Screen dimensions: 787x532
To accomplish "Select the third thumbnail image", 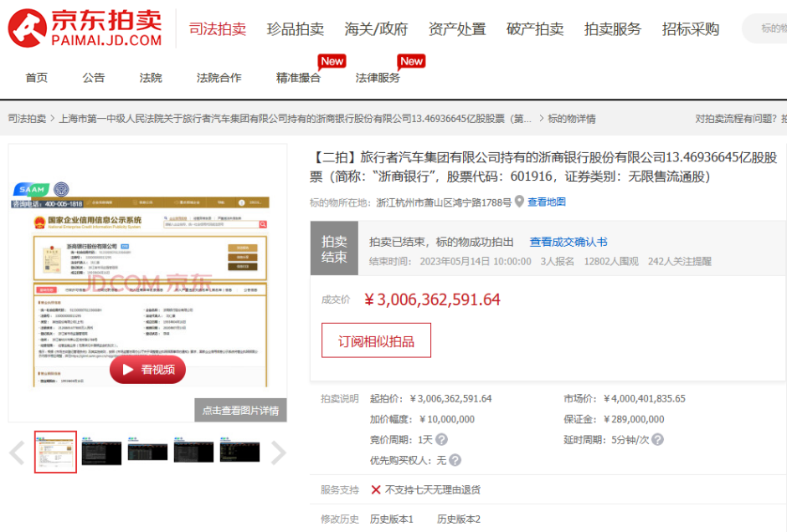I will point(147,448).
